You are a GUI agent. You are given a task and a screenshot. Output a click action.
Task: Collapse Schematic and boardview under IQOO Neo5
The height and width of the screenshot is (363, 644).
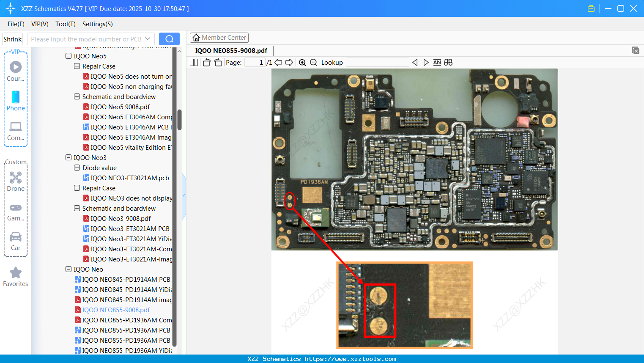click(77, 96)
